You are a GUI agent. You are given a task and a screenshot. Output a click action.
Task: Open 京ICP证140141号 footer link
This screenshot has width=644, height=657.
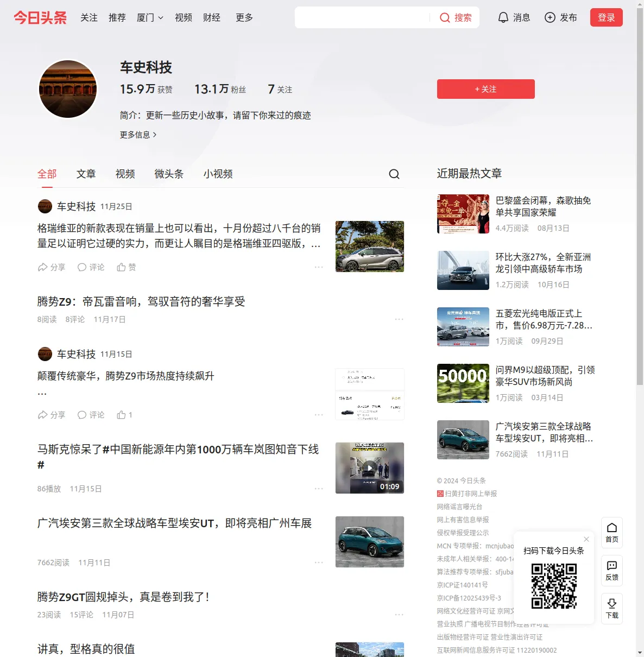463,585
